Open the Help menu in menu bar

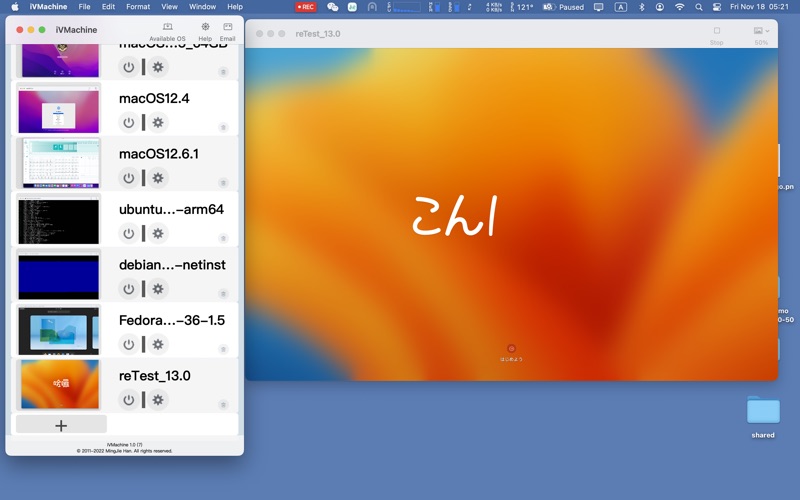[235, 7]
